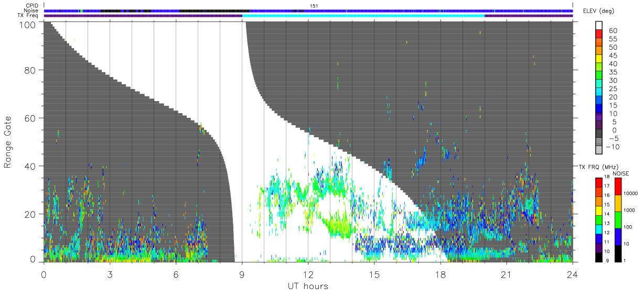The height and width of the screenshot is (297, 644).
Task: Click the 20 label on the Range Gate axis
Action: (30, 214)
